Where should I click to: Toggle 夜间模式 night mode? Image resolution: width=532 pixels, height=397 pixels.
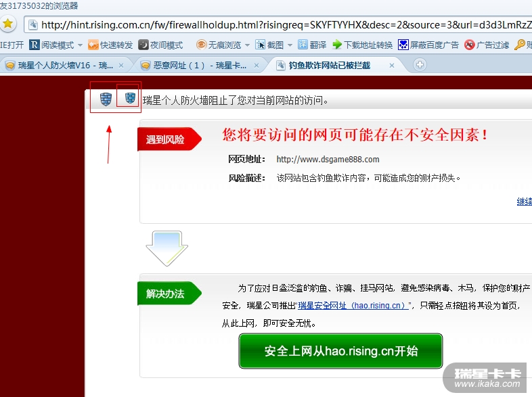pos(160,45)
